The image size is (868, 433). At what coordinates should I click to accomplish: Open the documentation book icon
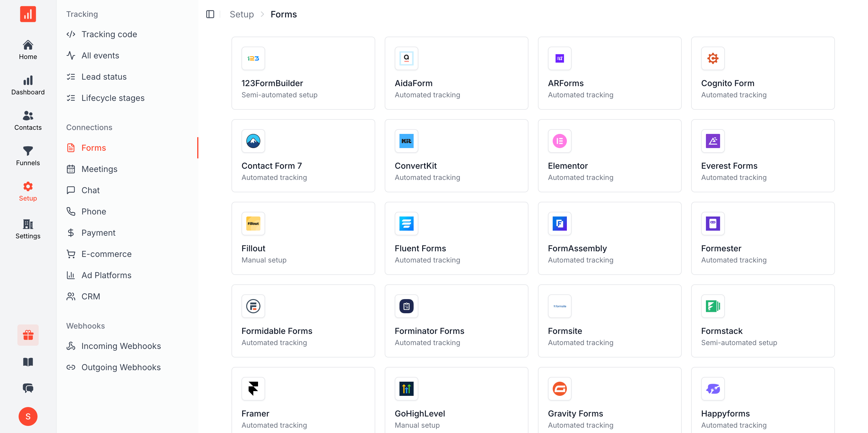pyautogui.click(x=28, y=362)
